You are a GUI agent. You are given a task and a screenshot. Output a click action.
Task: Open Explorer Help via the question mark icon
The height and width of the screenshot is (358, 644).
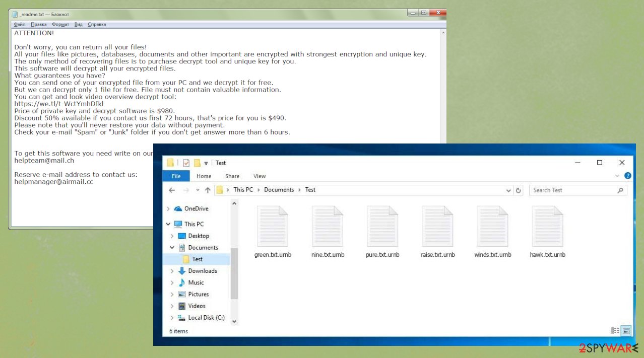[627, 176]
